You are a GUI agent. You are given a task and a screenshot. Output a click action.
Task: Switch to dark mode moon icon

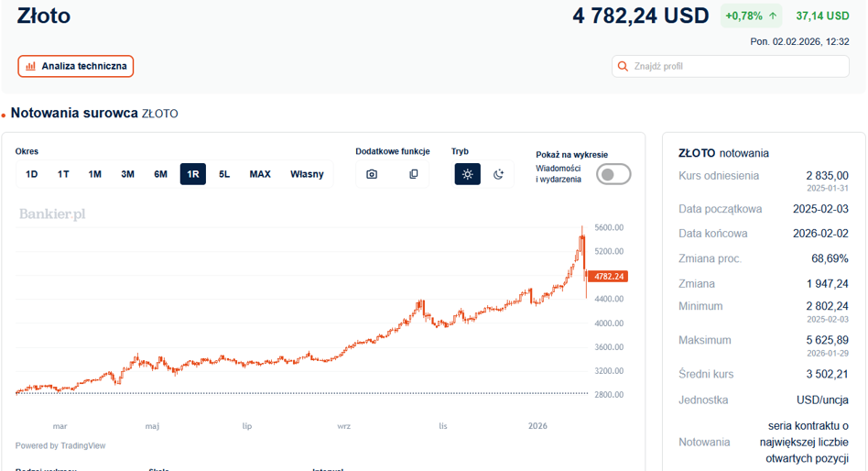[x=499, y=174]
